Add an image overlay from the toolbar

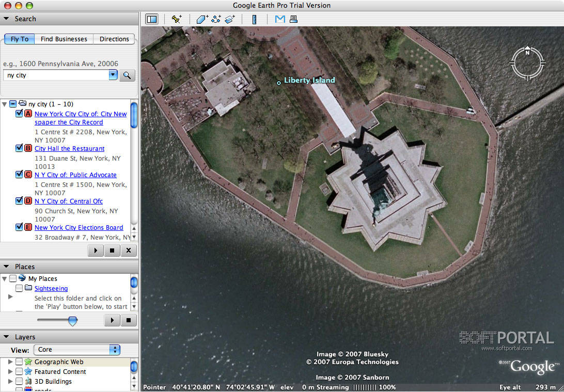click(229, 19)
